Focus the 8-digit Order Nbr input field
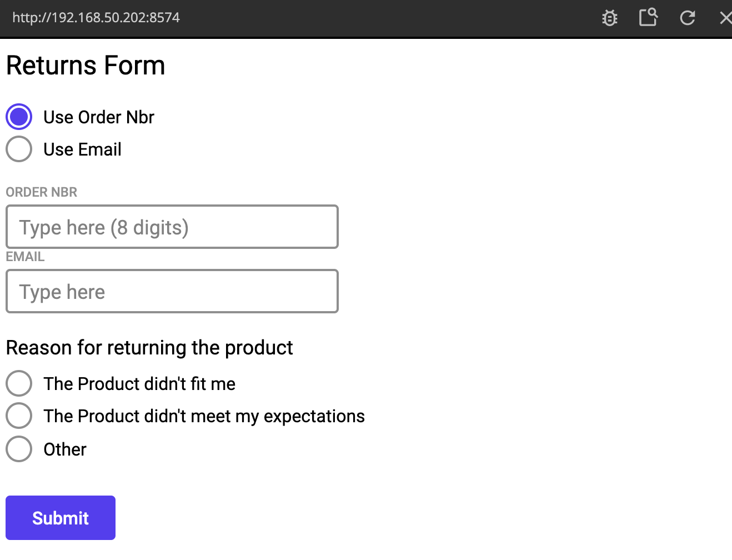Viewport: 732px width, 560px height. coord(172,227)
